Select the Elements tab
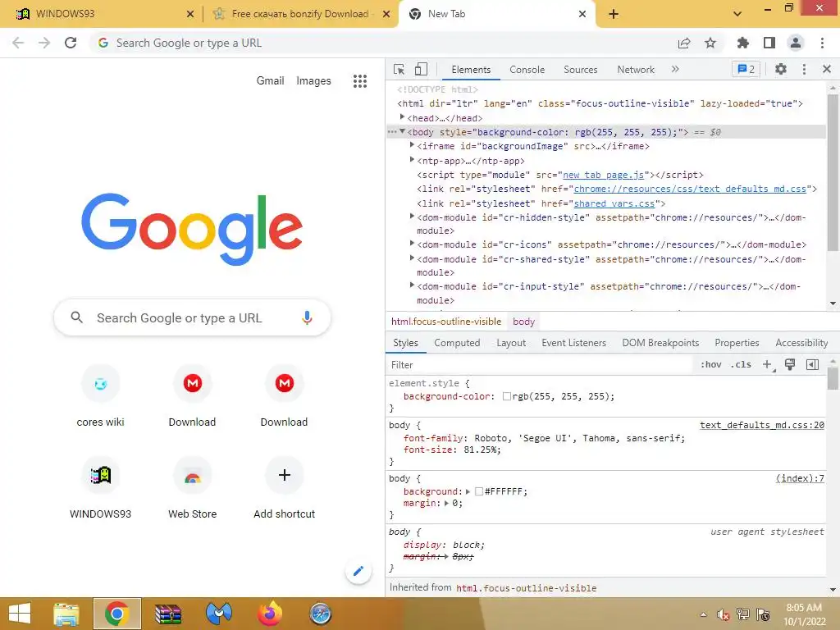Image resolution: width=840 pixels, height=630 pixels. tap(471, 70)
